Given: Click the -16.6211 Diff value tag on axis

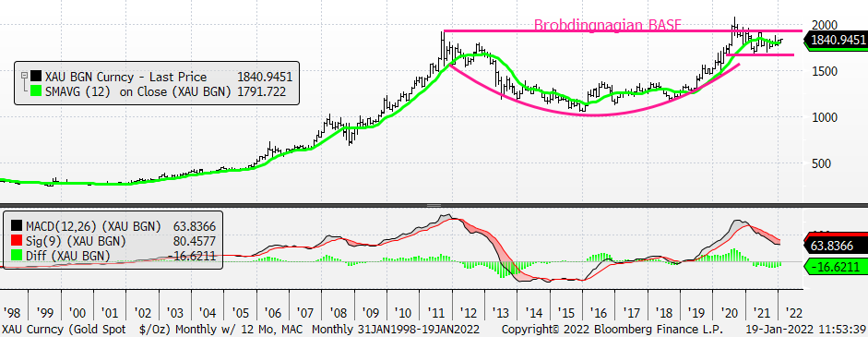Looking at the screenshot, I should (836, 267).
